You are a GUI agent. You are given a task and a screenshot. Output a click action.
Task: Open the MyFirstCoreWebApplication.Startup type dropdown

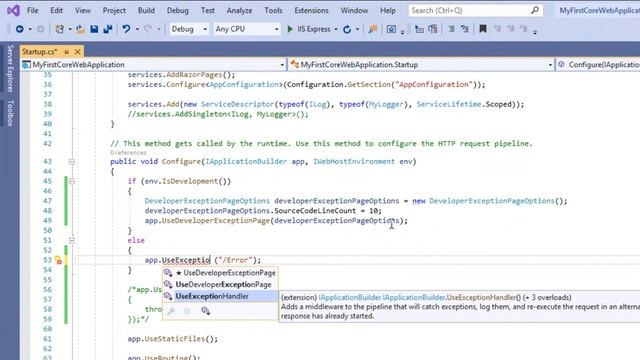[x=421, y=64]
